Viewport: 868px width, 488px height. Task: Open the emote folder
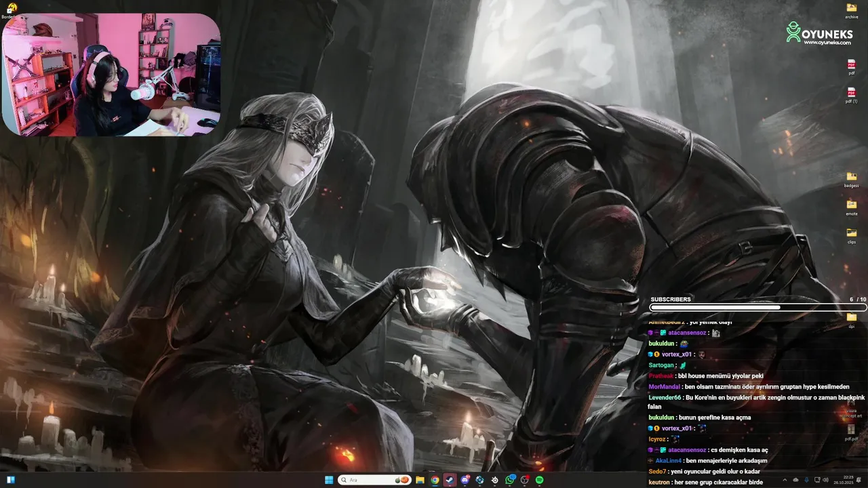(852, 207)
